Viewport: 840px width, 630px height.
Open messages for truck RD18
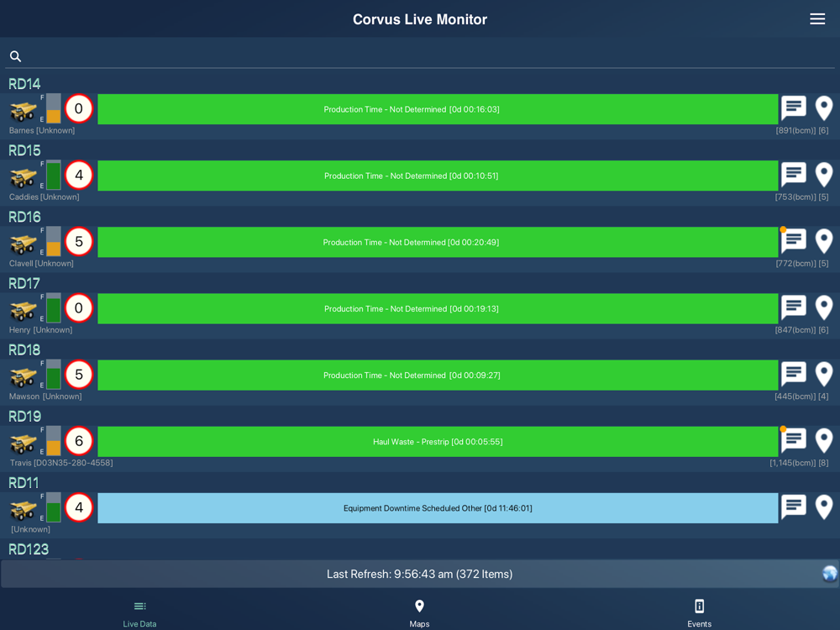794,375
